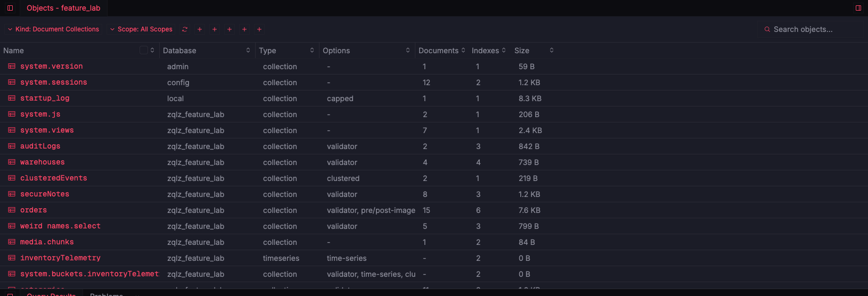Select the secureNotes row name
Image resolution: width=868 pixels, height=296 pixels.
(45, 194)
